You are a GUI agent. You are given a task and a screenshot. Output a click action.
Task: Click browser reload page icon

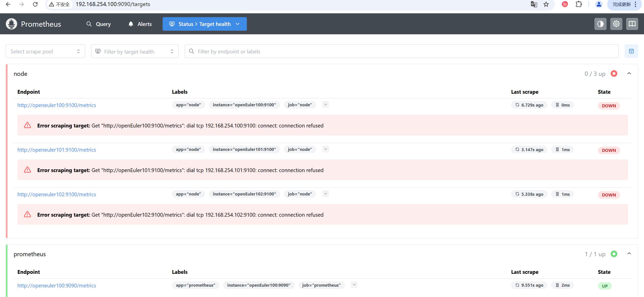[x=35, y=4]
